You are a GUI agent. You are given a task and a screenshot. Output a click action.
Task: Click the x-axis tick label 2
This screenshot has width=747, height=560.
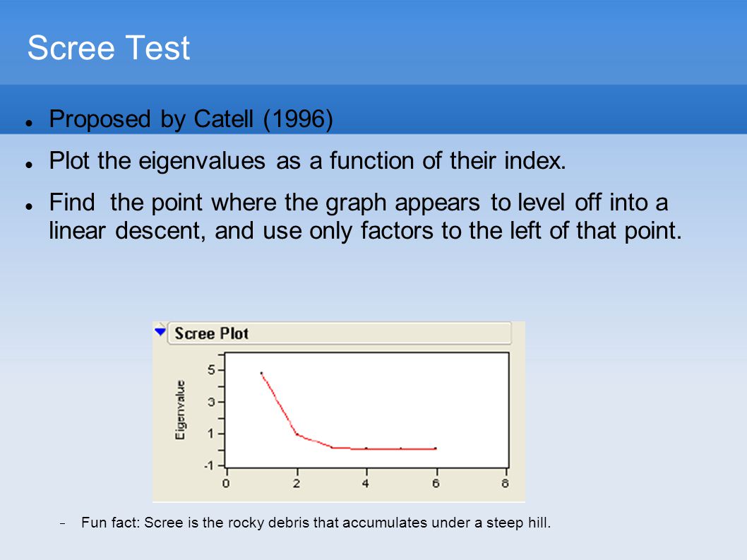[x=297, y=483]
